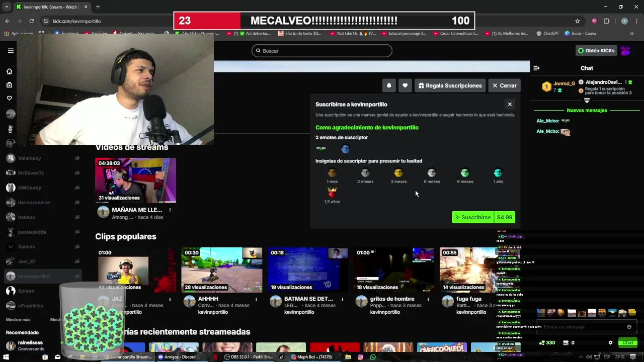This screenshot has height=362, width=644.
Task: Open WhatsApp from the taskbar
Action: [373, 357]
